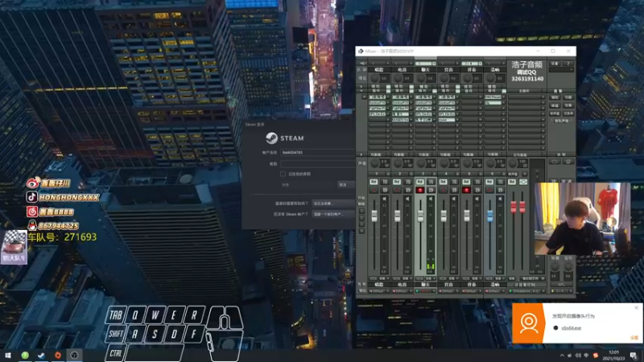This screenshot has height=362, width=644.
Task: Open first insert slot dropdown on channel 2
Action: [411, 97]
